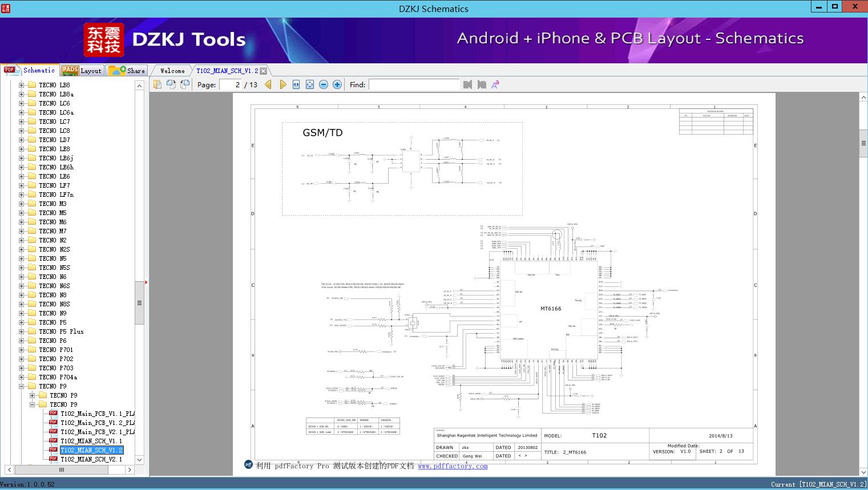Close the T102_MIAN_SCH_V1.2 tab

263,71
